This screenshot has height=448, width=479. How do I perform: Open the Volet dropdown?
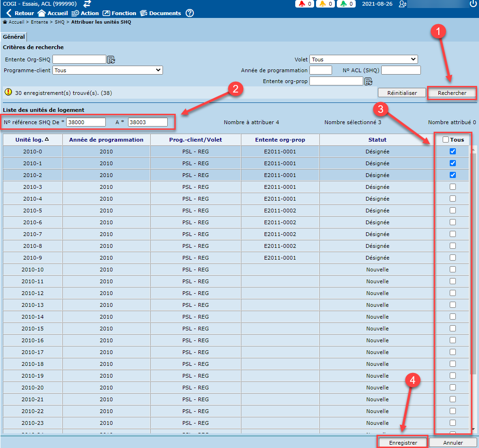(364, 59)
